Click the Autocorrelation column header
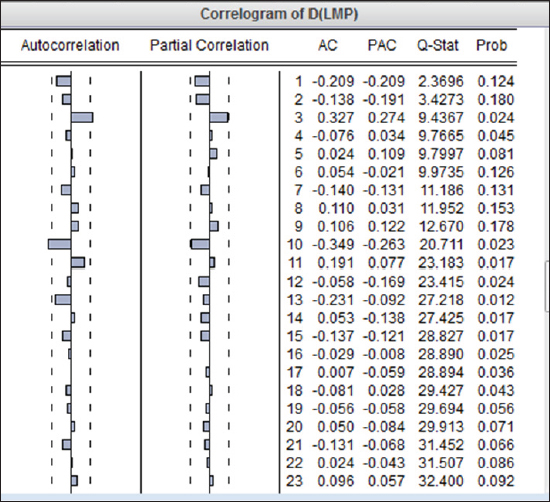This screenshot has width=550, height=502. click(x=70, y=46)
